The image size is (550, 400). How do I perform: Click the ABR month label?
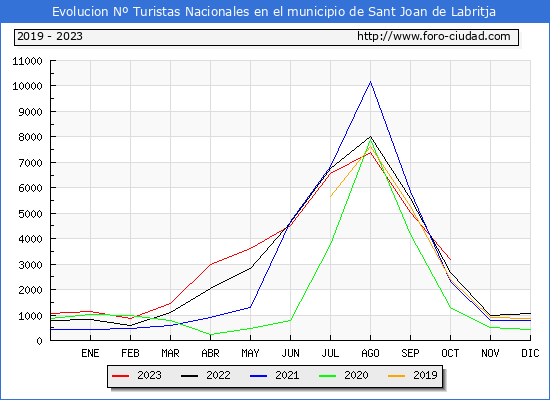pos(210,353)
